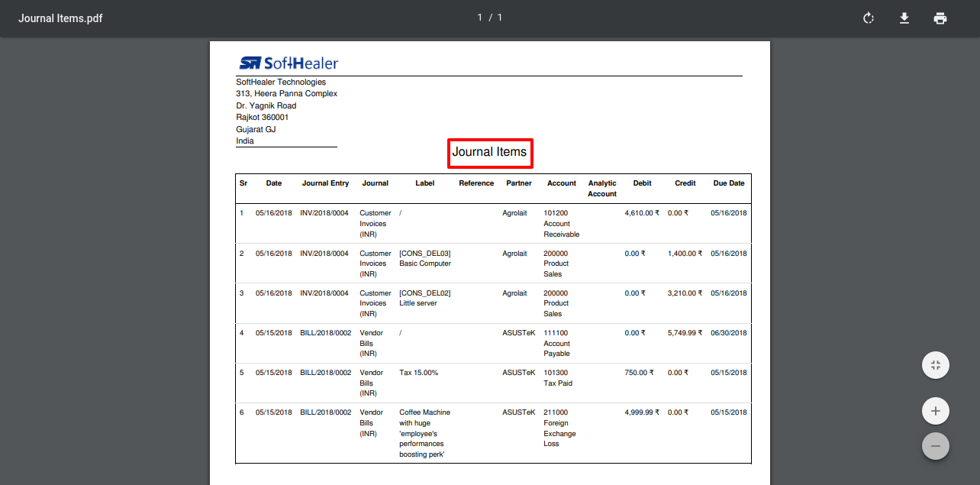This screenshot has height=485, width=980.
Task: Click the Journal Items report heading
Action: [x=489, y=152]
